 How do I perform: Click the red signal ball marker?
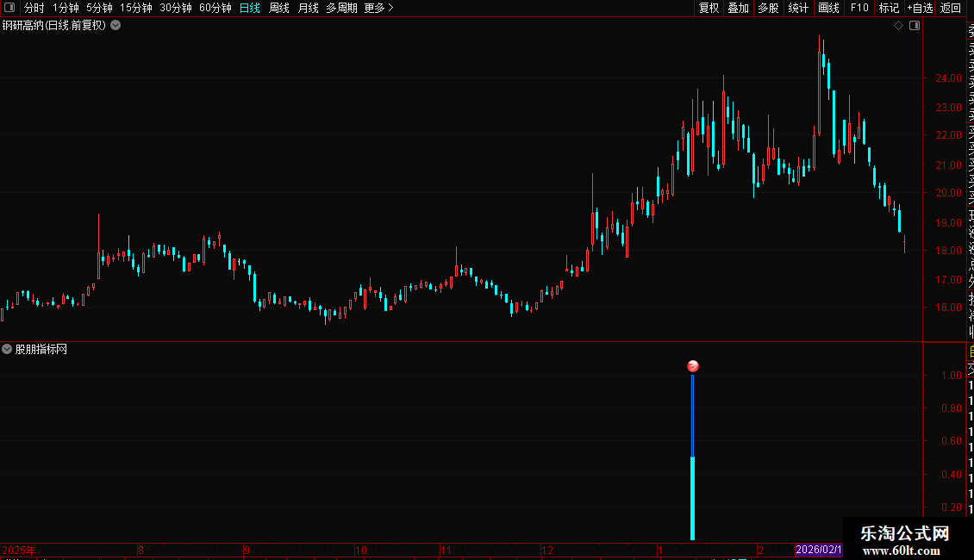click(693, 366)
